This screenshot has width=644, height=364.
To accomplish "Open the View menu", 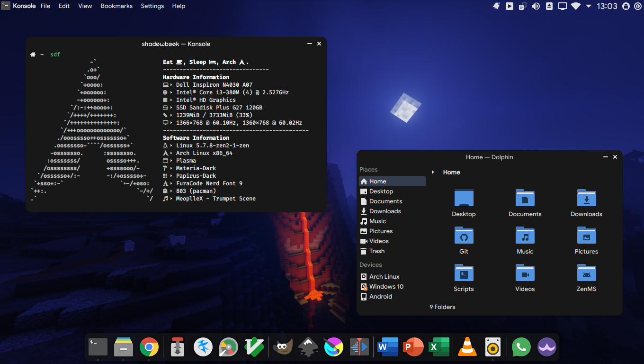I will click(85, 6).
